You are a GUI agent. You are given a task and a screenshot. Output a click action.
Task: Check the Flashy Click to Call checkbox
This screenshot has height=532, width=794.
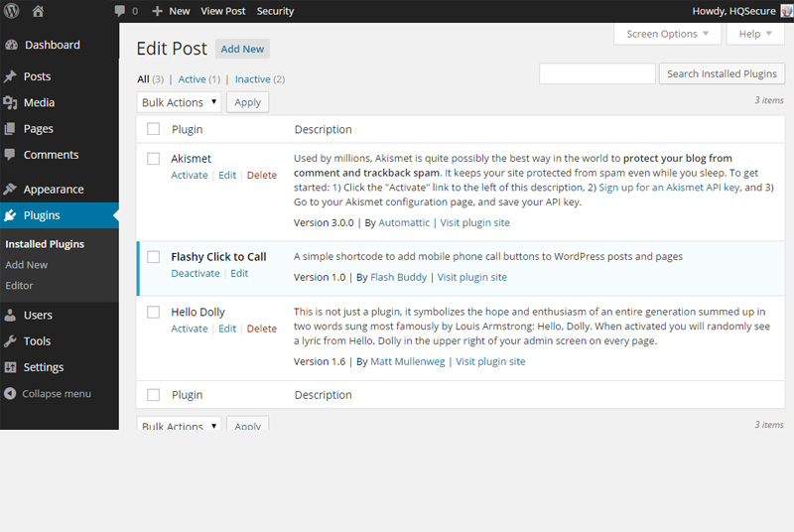point(153,256)
